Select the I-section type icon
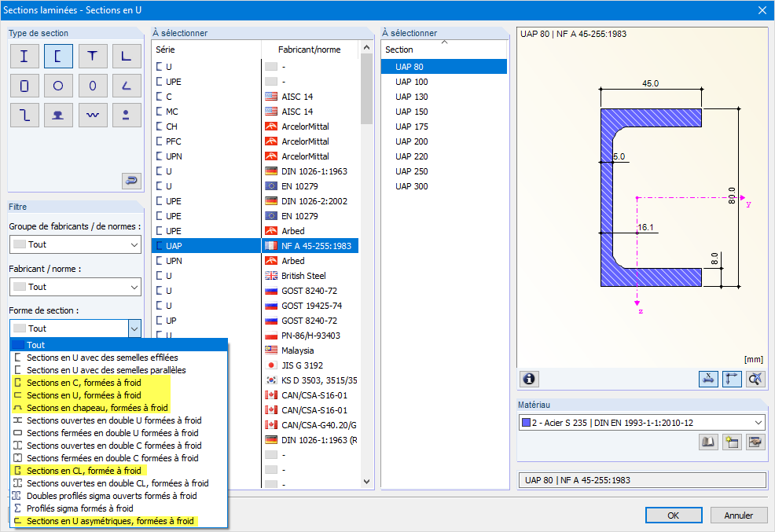Image resolution: width=775 pixels, height=532 pixels. [x=24, y=56]
